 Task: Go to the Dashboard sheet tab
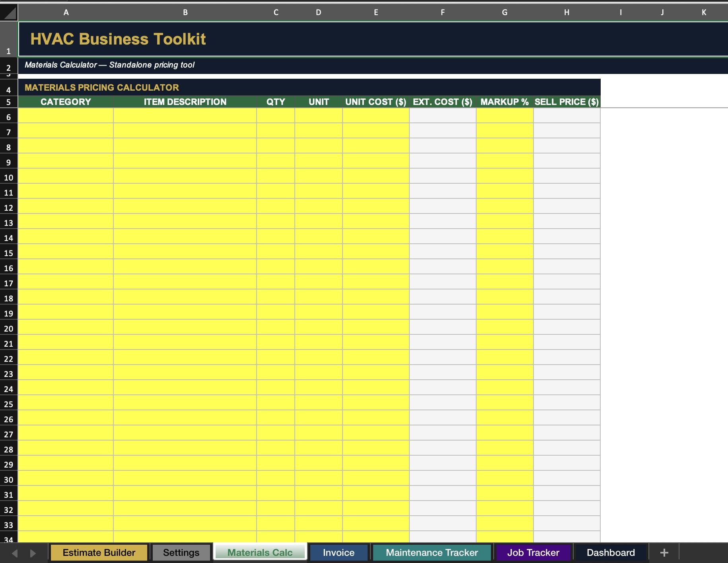coord(611,553)
